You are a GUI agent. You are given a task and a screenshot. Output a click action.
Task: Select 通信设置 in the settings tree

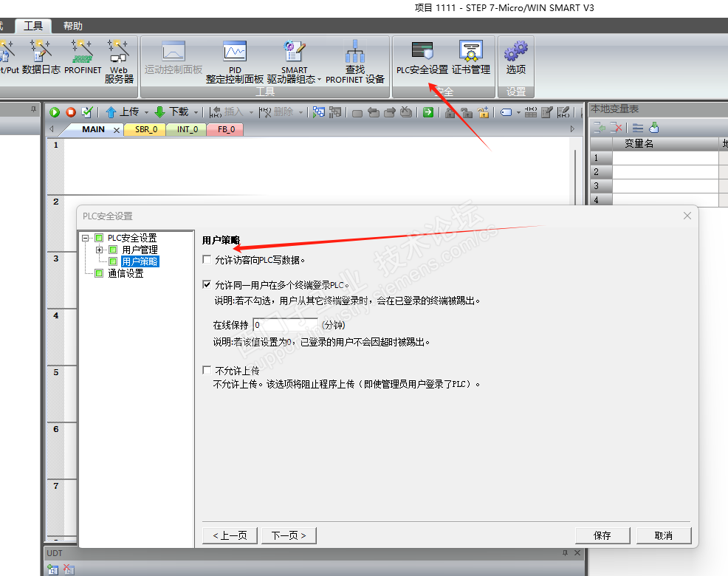pos(126,273)
